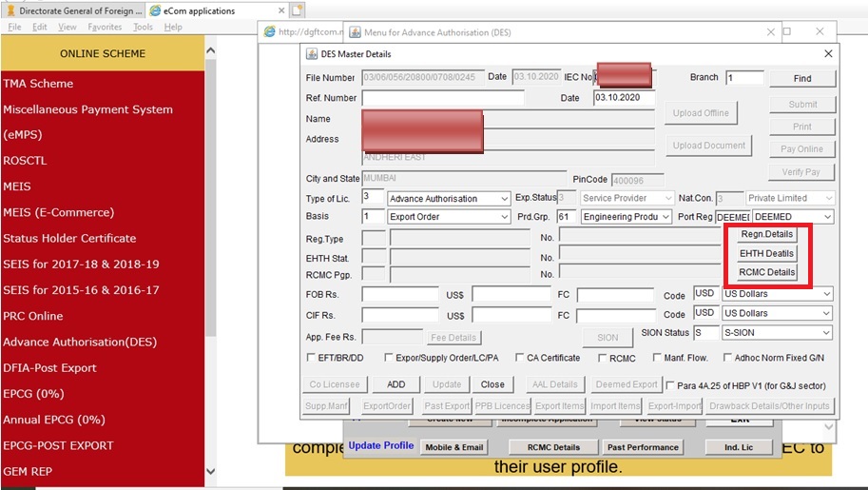The height and width of the screenshot is (490, 868).
Task: Click the Find button
Action: coord(802,78)
